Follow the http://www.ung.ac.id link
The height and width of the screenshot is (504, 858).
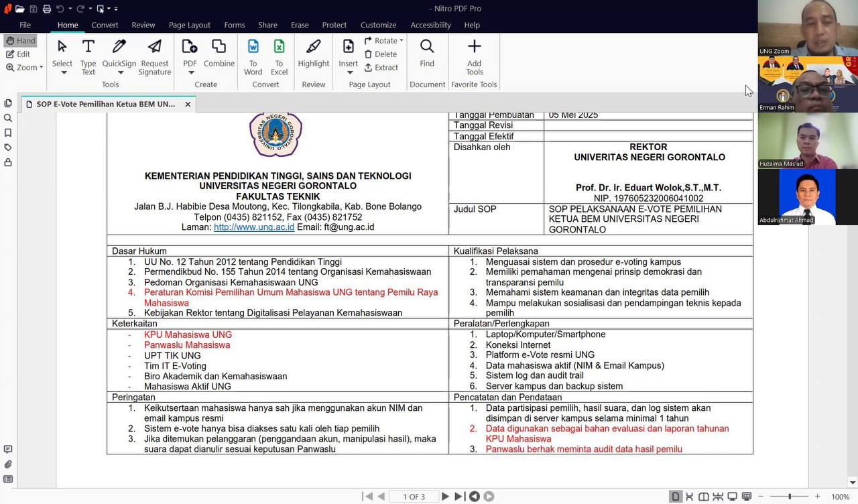[x=254, y=227]
